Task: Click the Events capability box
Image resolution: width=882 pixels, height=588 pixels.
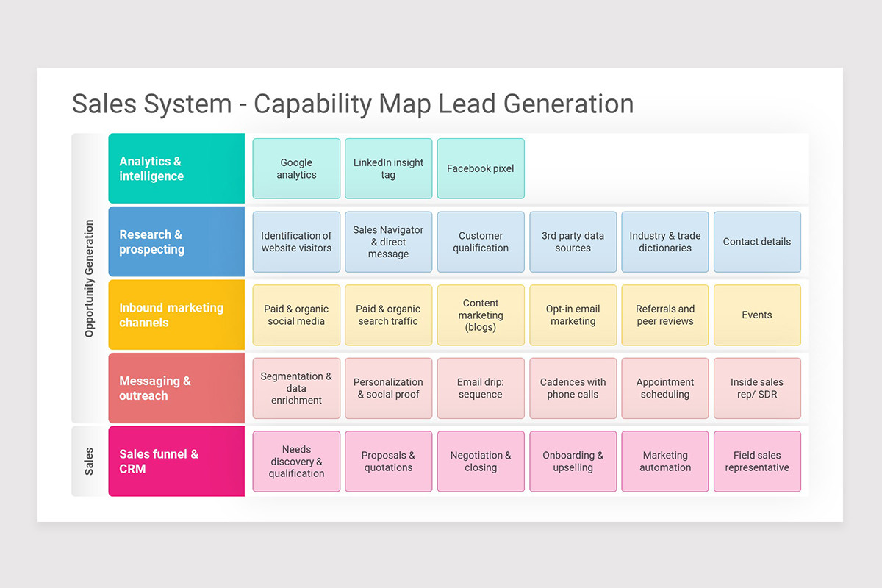Action: pyautogui.click(x=757, y=315)
